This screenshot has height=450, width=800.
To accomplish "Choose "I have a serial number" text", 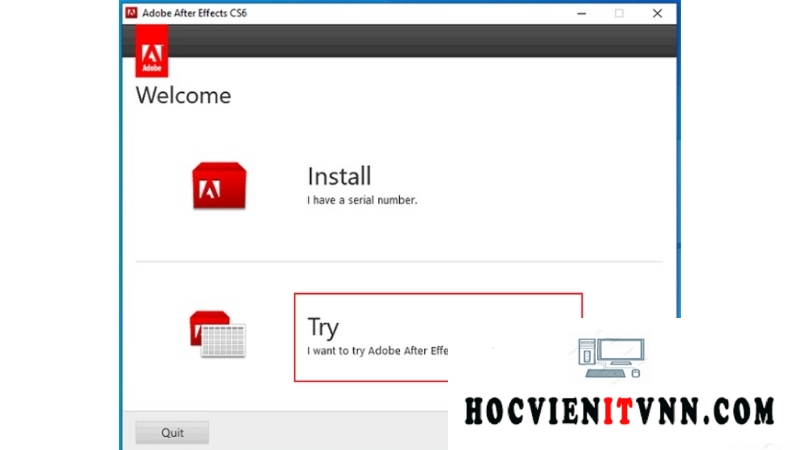I will (x=361, y=200).
